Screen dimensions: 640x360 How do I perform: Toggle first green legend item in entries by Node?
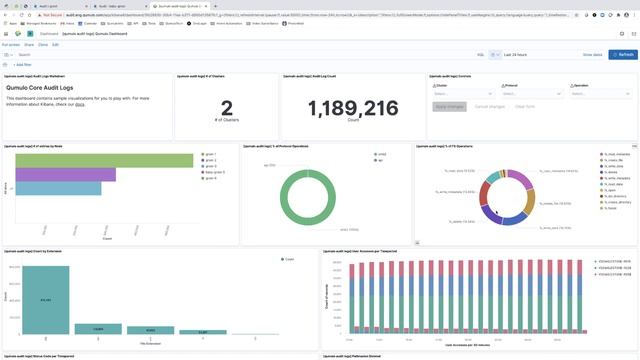[209, 154]
